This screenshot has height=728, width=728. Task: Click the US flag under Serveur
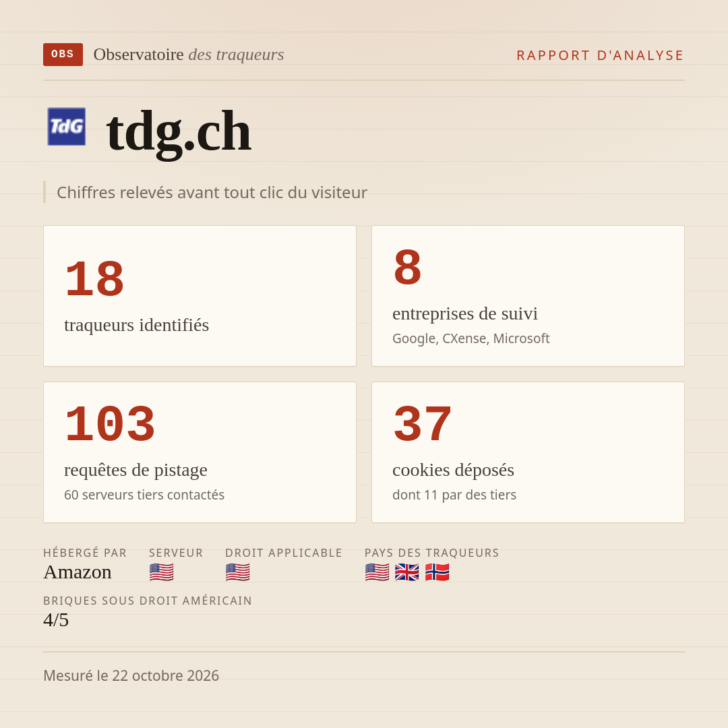point(162,572)
